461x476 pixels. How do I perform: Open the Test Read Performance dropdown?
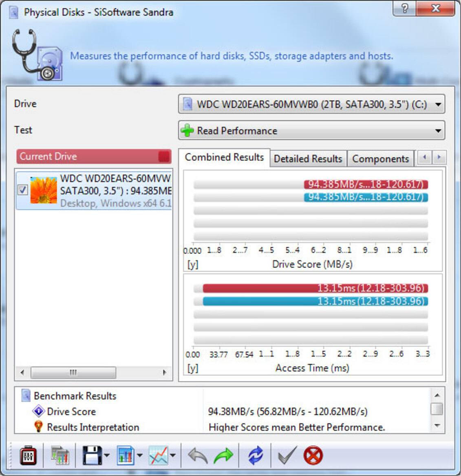(311, 131)
